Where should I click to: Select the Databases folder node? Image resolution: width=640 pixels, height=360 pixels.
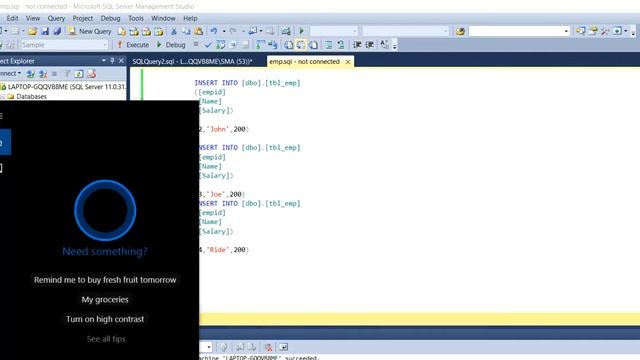(x=31, y=97)
